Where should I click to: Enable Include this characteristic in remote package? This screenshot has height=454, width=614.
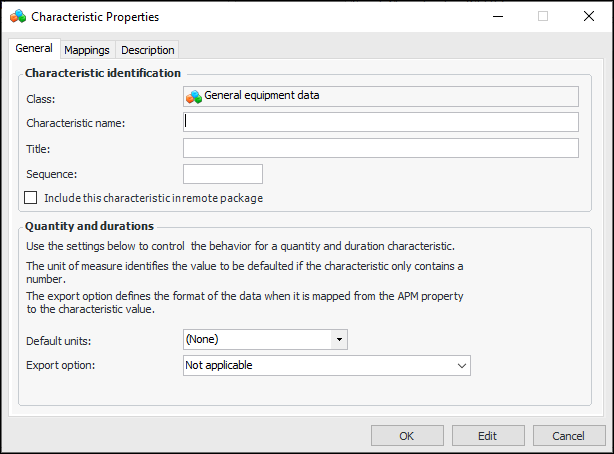(x=31, y=198)
